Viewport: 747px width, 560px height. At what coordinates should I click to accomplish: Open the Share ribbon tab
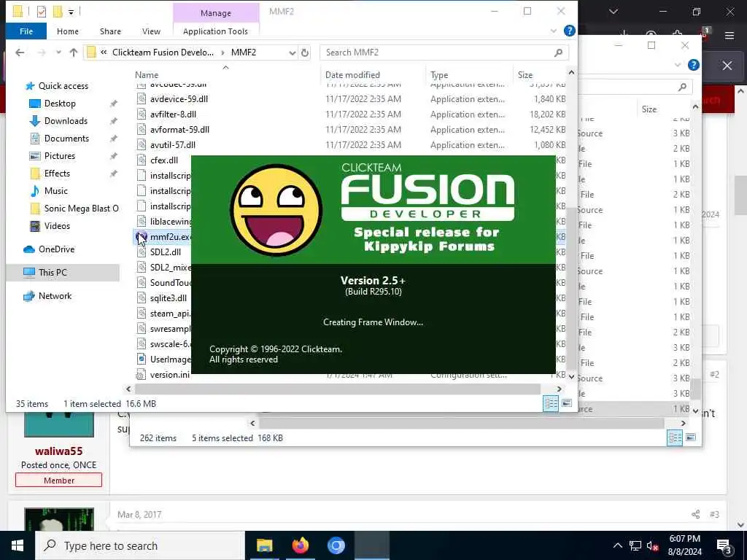click(110, 31)
